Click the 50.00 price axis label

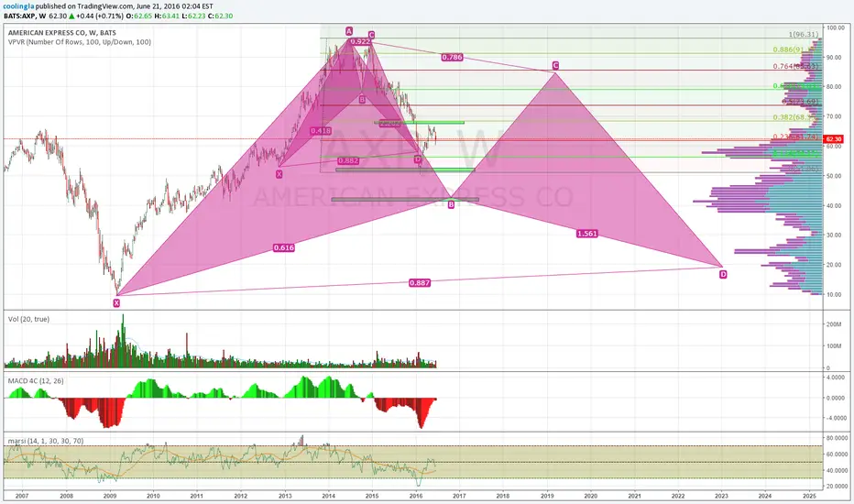(x=834, y=176)
